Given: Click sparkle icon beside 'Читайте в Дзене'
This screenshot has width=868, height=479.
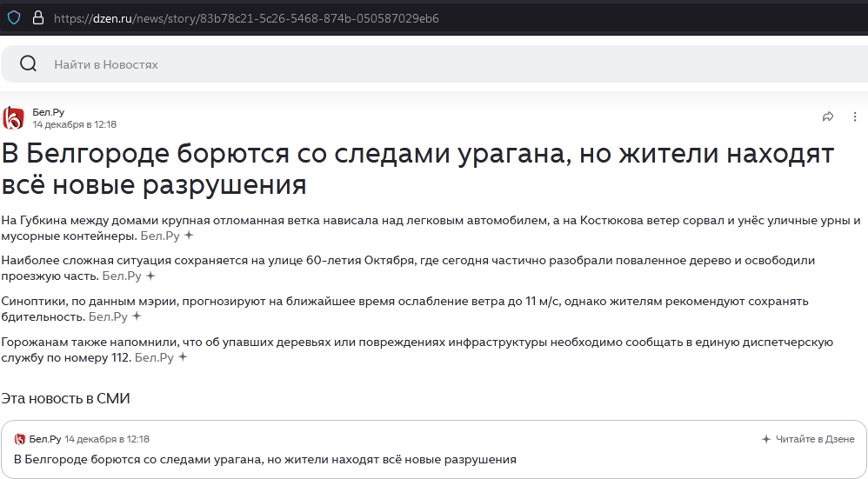Looking at the screenshot, I should coord(766,439).
